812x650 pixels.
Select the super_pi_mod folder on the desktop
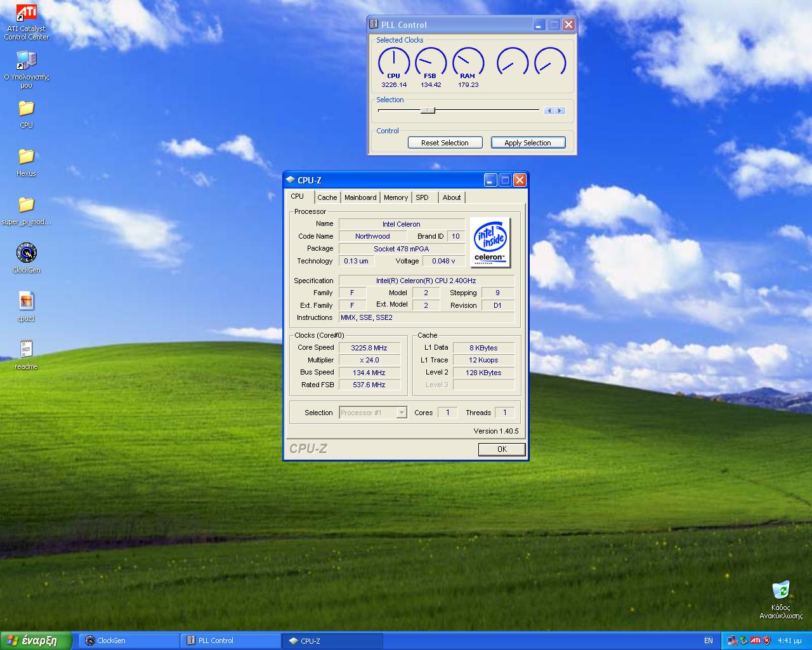pos(26,211)
